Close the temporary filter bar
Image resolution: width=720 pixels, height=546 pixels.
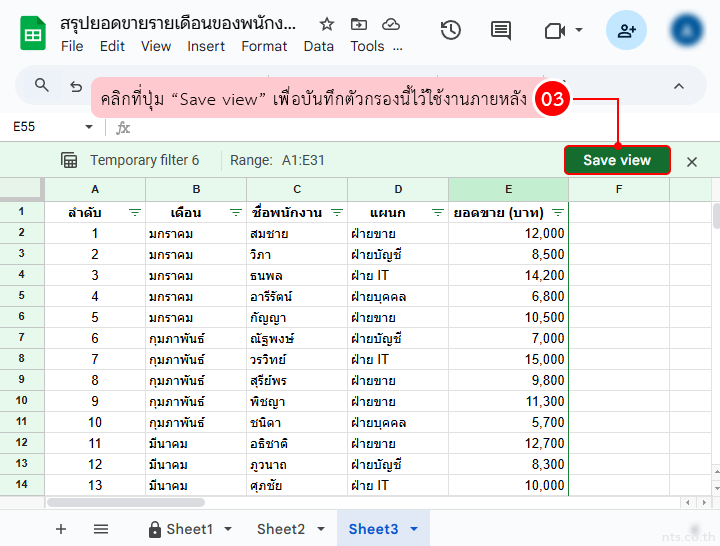[692, 161]
